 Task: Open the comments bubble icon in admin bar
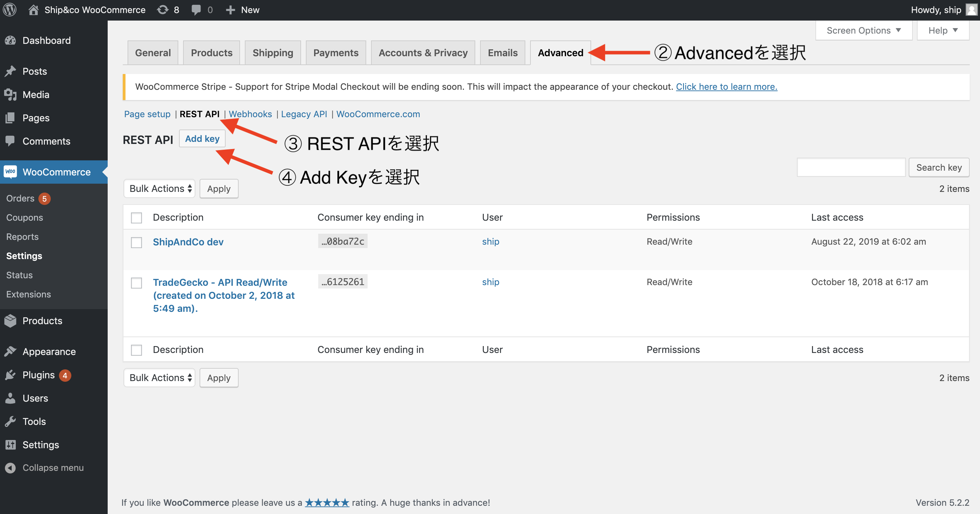click(196, 10)
